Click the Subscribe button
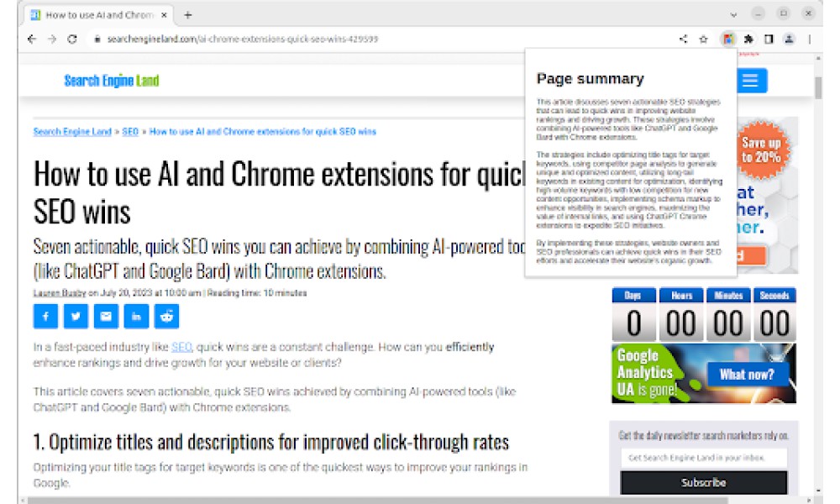Image resolution: width=840 pixels, height=504 pixels. pyautogui.click(x=703, y=482)
